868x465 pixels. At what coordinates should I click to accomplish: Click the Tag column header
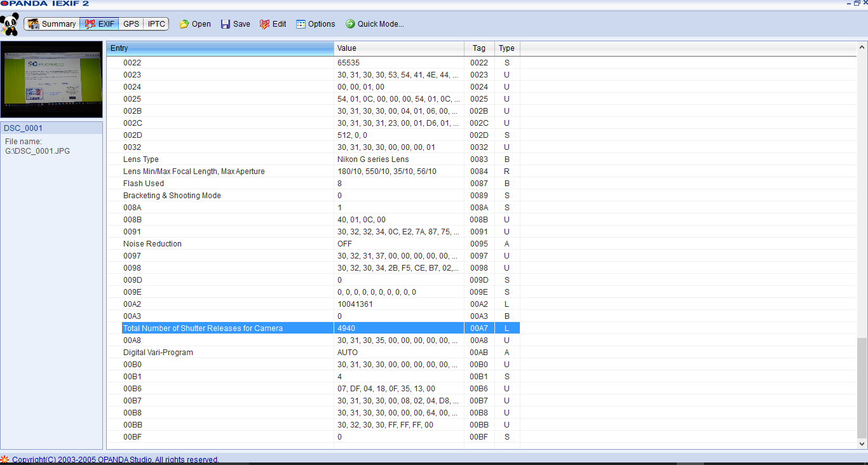coord(479,48)
